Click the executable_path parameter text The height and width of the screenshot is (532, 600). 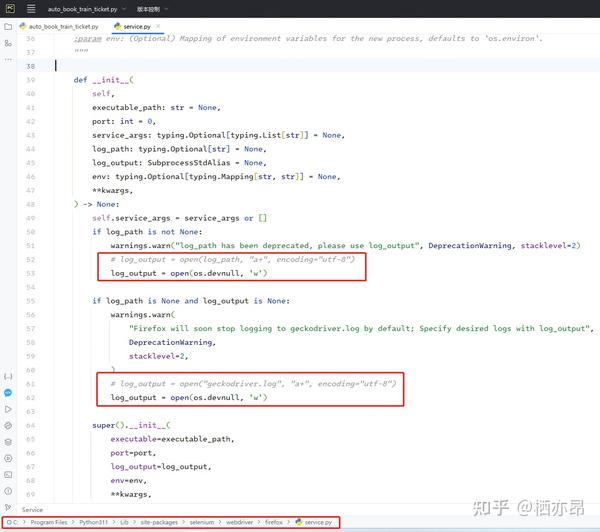pyautogui.click(x=128, y=108)
